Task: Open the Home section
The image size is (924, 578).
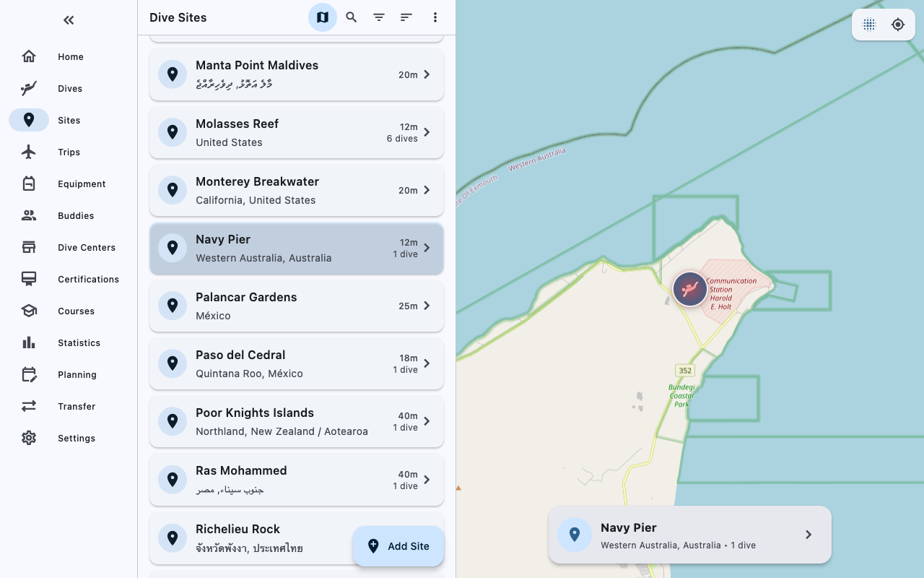Action: pyautogui.click(x=69, y=56)
